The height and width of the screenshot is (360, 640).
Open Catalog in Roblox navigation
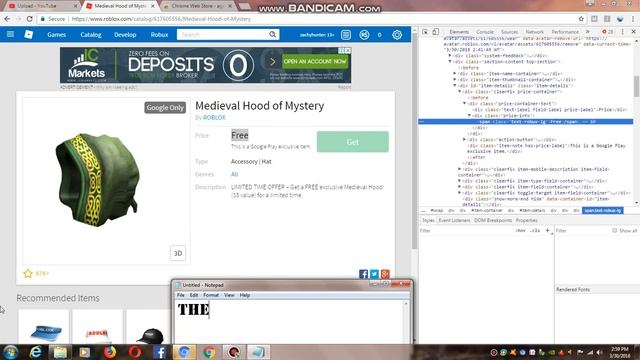(91, 35)
